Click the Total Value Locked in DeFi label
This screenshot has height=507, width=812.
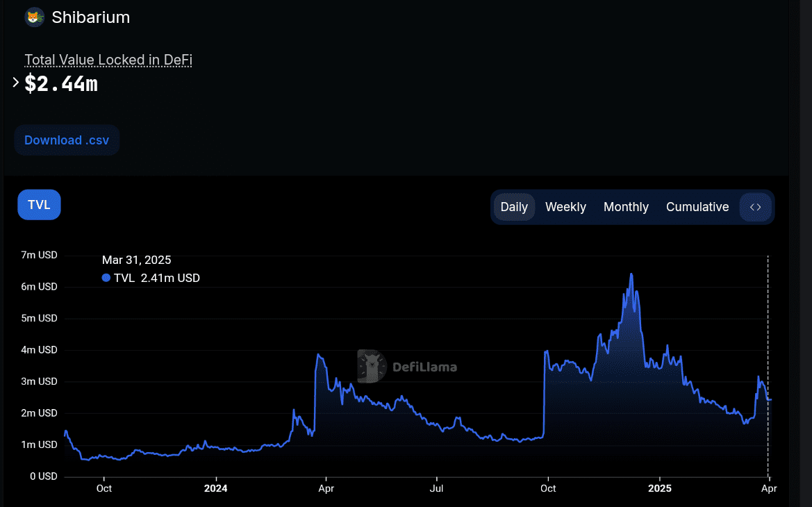[109, 60]
